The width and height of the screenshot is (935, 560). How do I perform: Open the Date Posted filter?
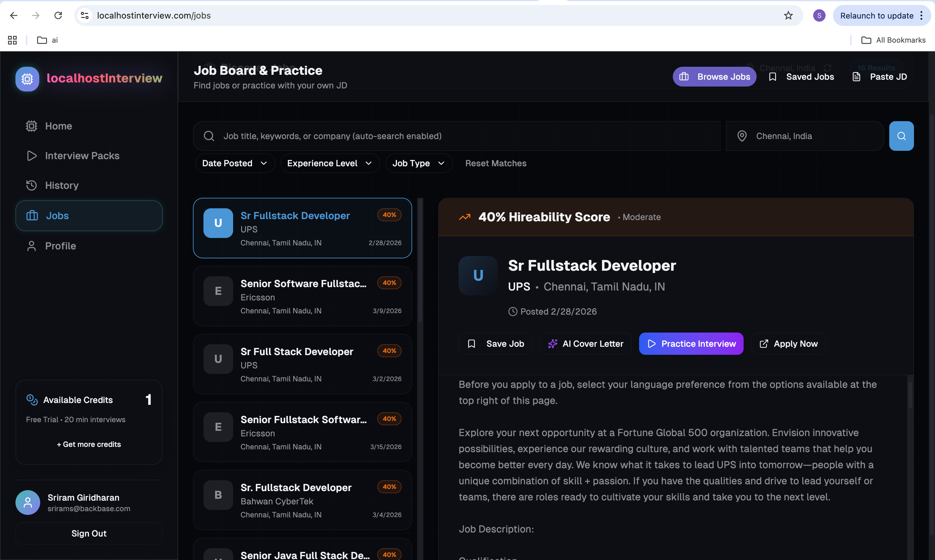click(x=235, y=163)
